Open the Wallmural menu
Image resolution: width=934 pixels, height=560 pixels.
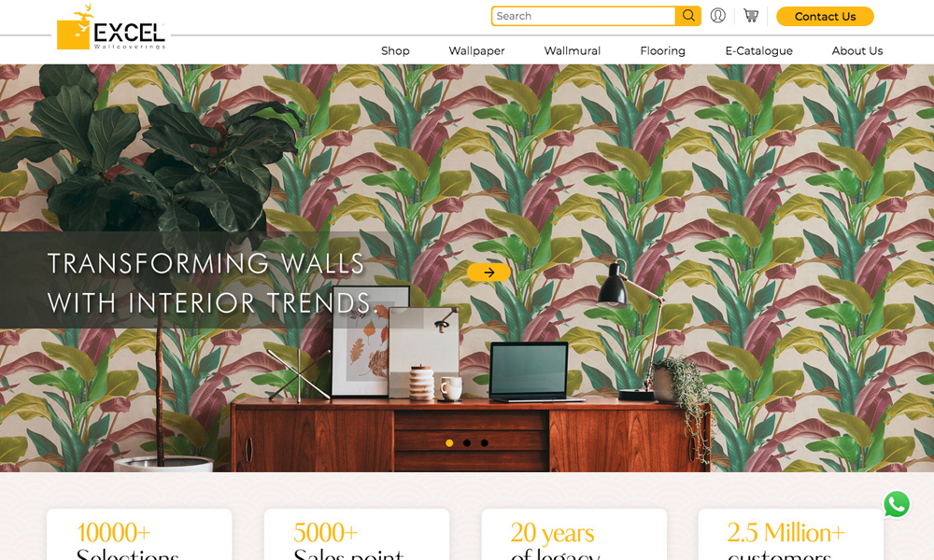[572, 50]
